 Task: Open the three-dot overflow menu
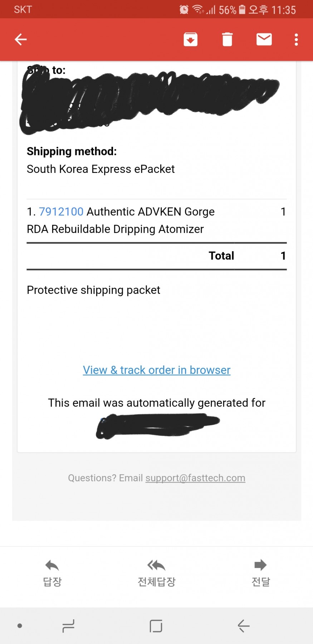296,39
